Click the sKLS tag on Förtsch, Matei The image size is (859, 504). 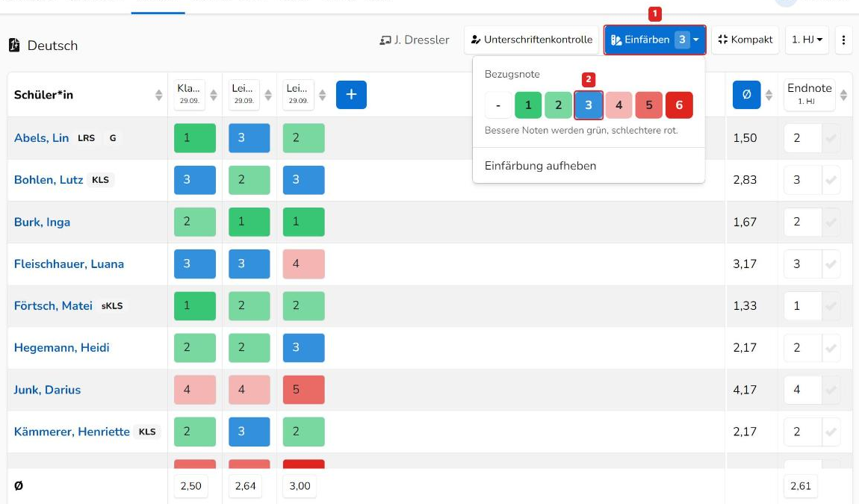[112, 305]
